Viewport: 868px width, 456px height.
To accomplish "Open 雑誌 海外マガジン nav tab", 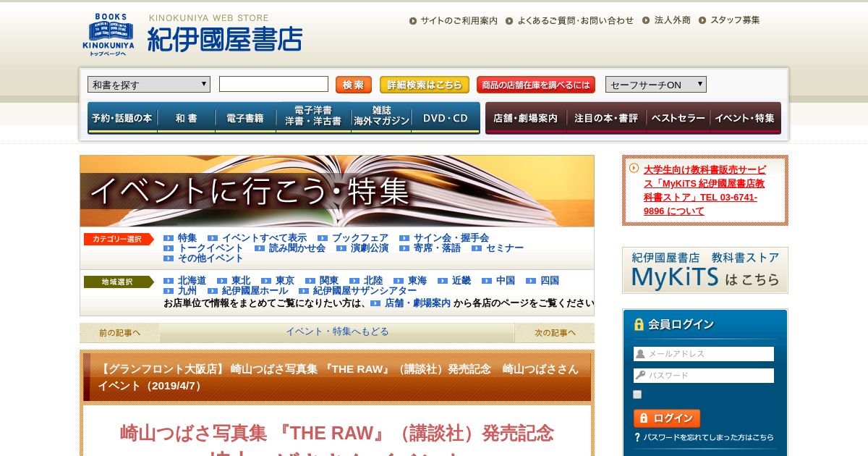I will [x=381, y=118].
